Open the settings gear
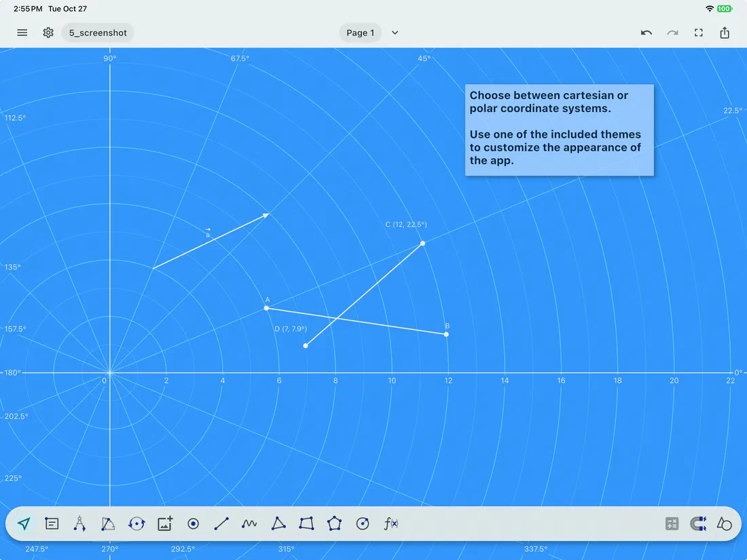Viewport: 747px width, 560px height. [x=48, y=33]
